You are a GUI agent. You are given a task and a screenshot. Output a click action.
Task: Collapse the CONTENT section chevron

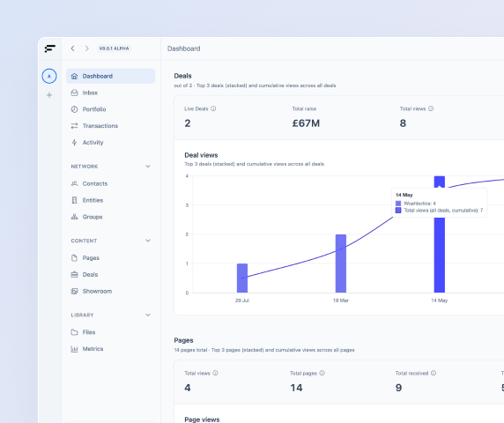[148, 241]
